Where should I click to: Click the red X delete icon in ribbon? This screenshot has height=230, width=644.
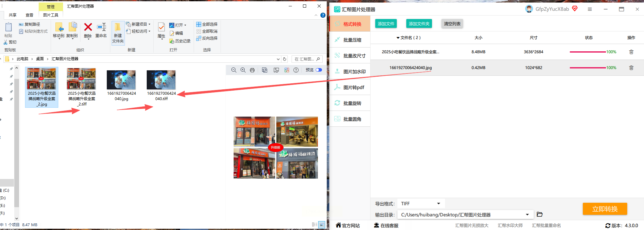tap(88, 27)
